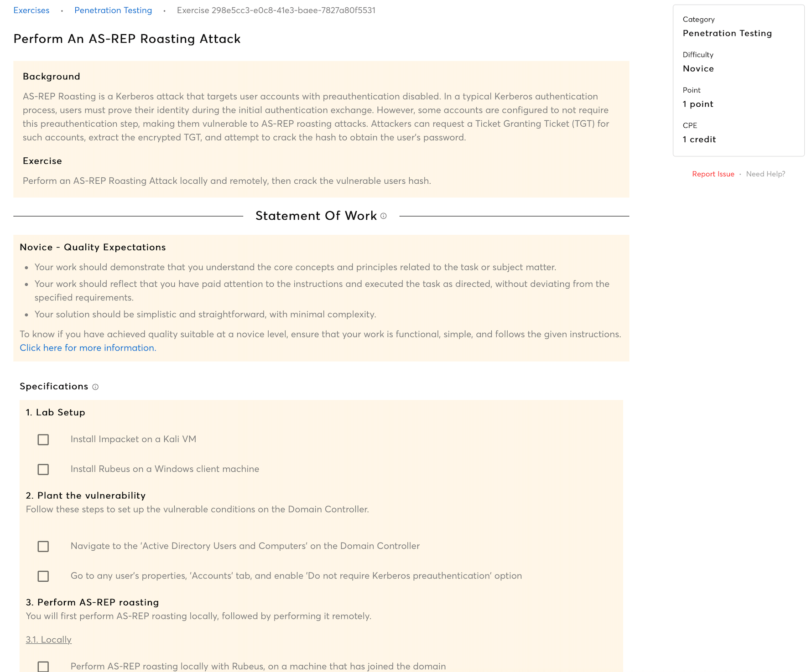812x672 pixels.
Task: Enable the Kerberos preauthentication step checkbox
Action: pyautogui.click(x=43, y=576)
